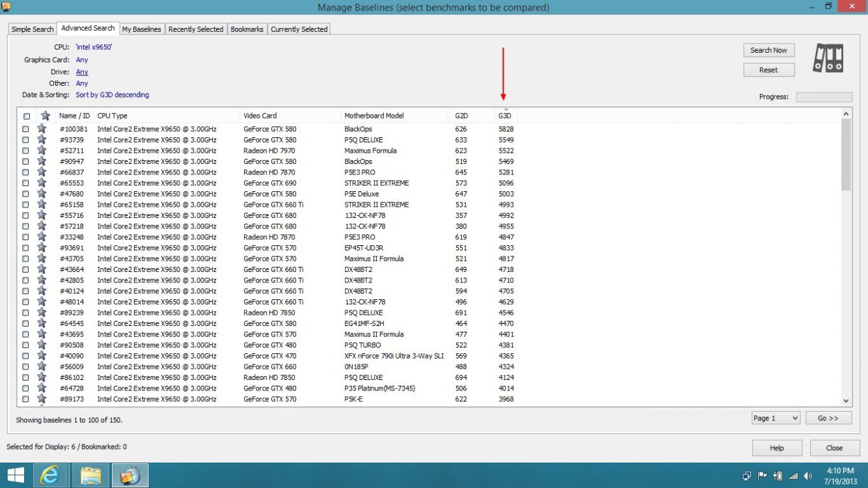
Task: Click the vertical scrollbar thumb
Action: [846, 155]
